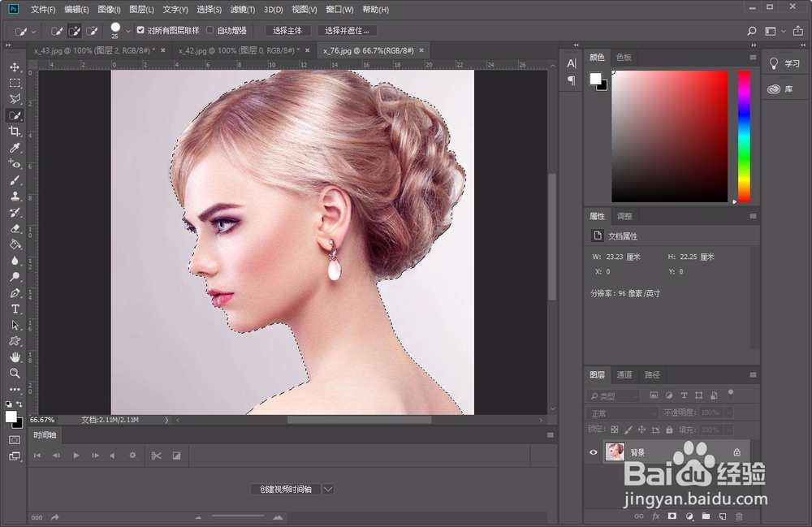The image size is (812, 527).
Task: Select the Hand tool
Action: point(15,357)
